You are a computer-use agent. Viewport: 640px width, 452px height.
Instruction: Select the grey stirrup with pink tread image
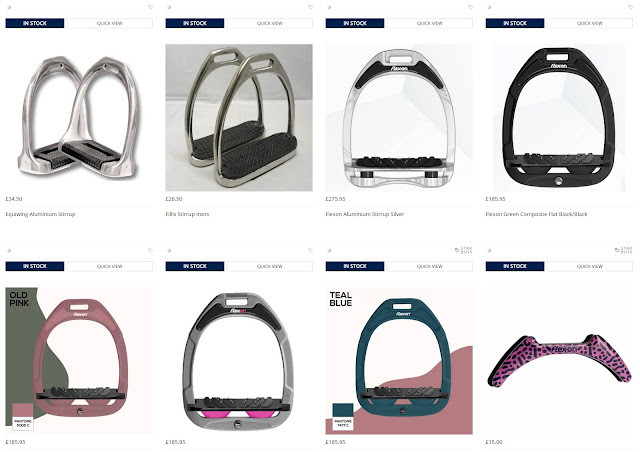pyautogui.click(x=239, y=361)
